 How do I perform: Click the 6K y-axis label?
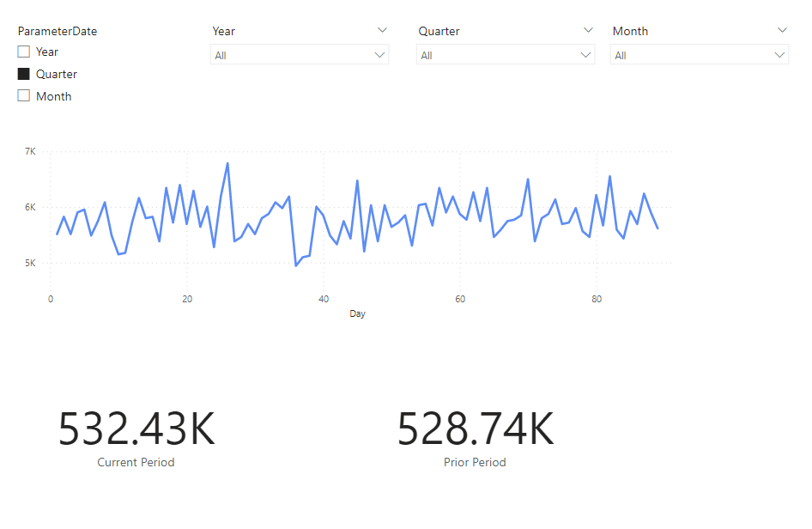31,207
